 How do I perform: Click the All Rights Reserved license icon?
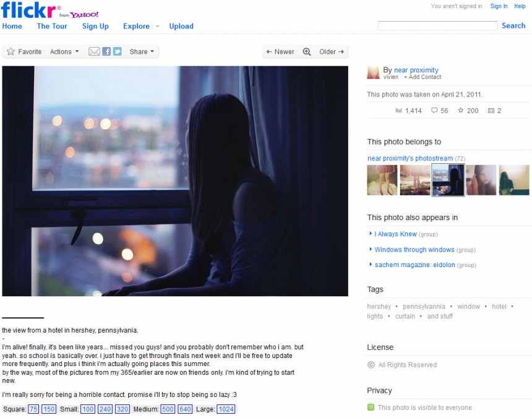pyautogui.click(x=371, y=365)
